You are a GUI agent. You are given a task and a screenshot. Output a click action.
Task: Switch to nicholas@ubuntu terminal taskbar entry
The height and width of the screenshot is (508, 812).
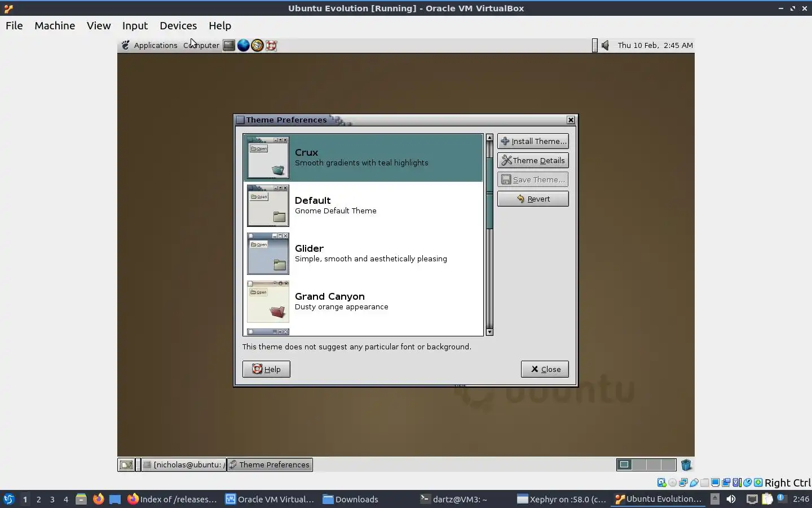(184, 465)
